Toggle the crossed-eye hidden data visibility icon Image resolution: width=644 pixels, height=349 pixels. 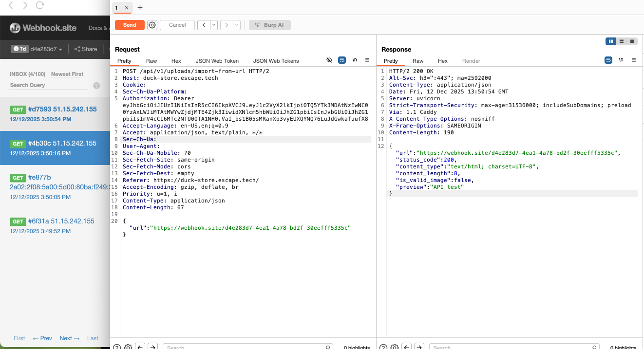pyautogui.click(x=330, y=59)
